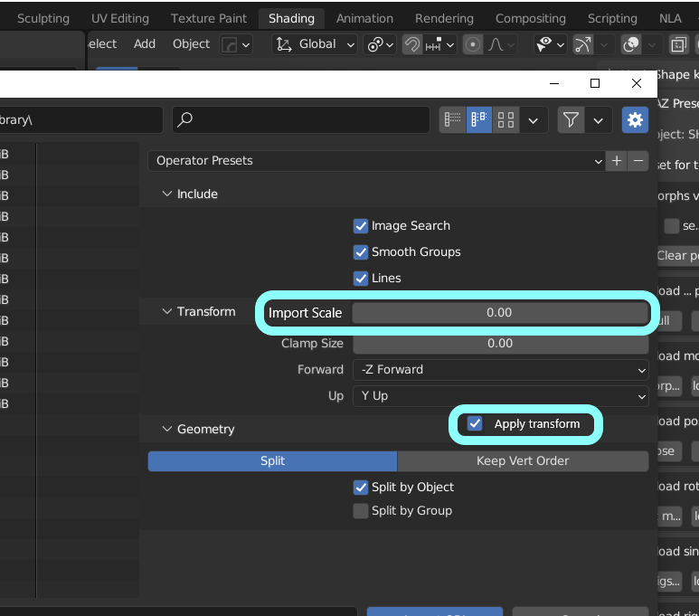
Task: Toggle the options gear panel
Action: click(635, 119)
